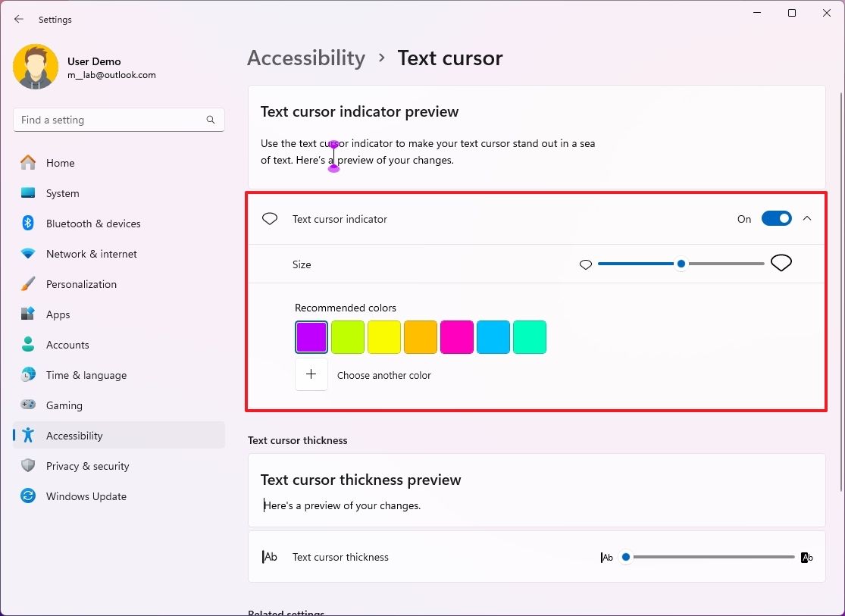Click the back arrow button
This screenshot has width=845, height=616.
pyautogui.click(x=18, y=19)
